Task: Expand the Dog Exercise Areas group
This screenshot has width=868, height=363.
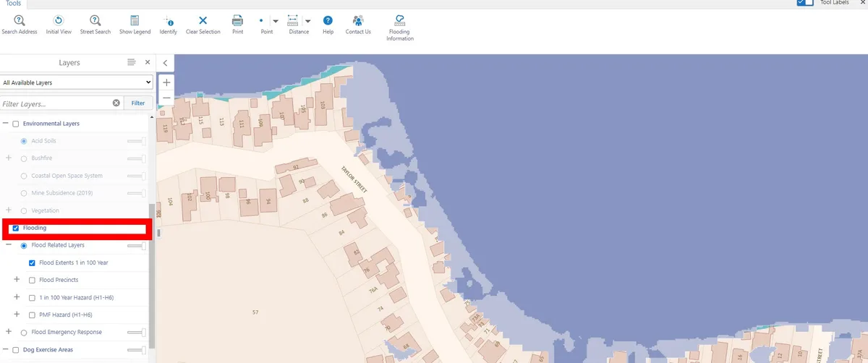Action: 6,349
